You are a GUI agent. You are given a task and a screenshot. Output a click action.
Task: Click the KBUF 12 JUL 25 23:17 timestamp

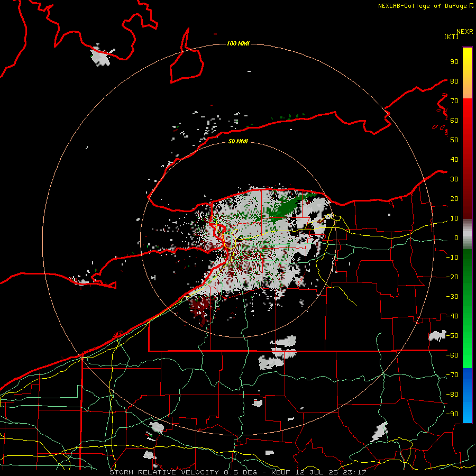click(x=319, y=472)
